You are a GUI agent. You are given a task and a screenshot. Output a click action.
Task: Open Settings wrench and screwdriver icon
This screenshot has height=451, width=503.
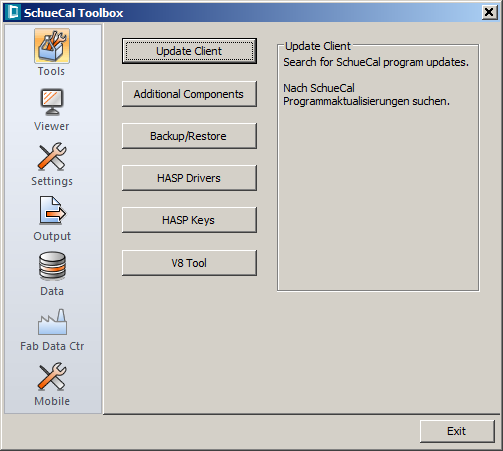(52, 157)
